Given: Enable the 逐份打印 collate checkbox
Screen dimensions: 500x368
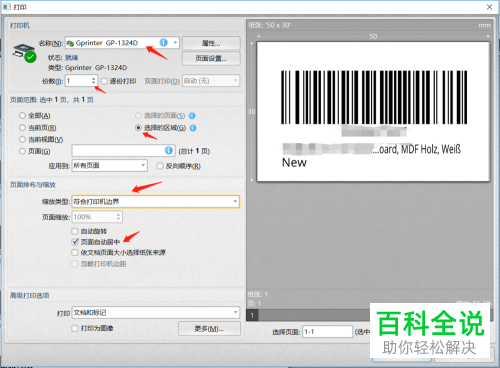Looking at the screenshot, I should pyautogui.click(x=104, y=81).
